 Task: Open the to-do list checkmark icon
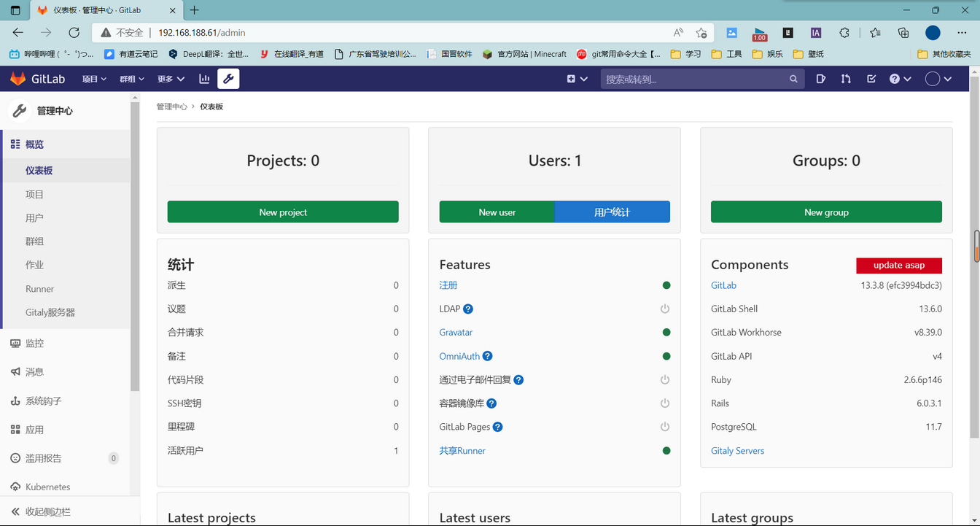tap(871, 79)
